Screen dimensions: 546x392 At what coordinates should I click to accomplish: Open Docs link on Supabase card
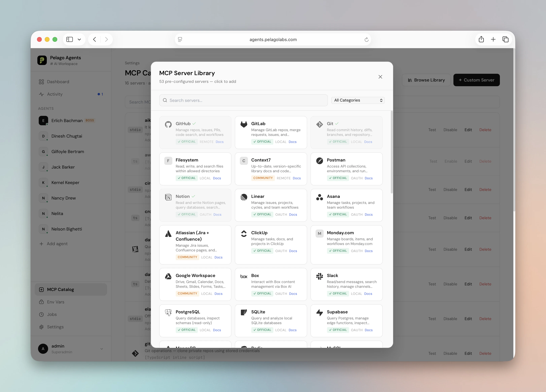[369, 330]
